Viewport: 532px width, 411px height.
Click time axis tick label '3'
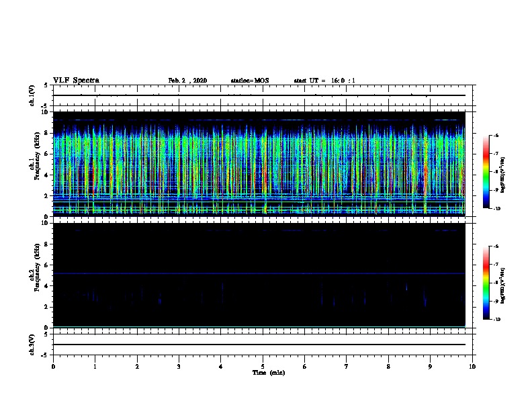pos(179,367)
